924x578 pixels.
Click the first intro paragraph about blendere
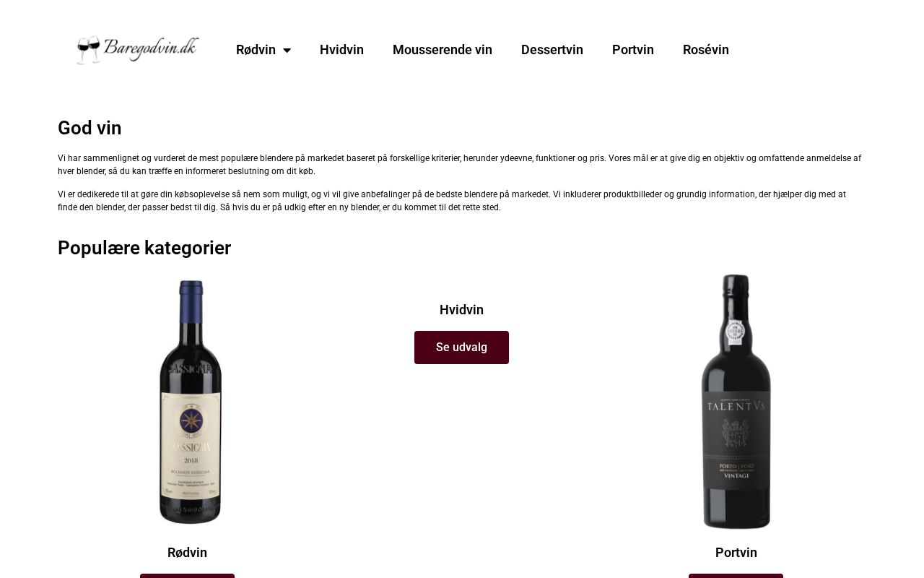pos(459,165)
